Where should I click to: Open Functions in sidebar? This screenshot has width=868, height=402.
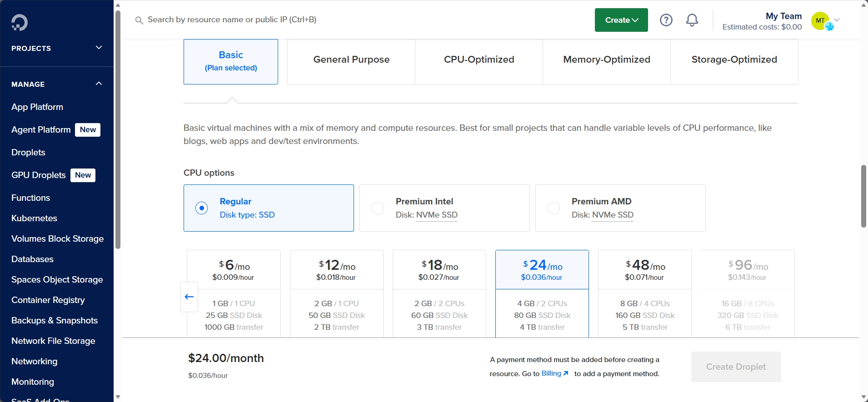[30, 198]
